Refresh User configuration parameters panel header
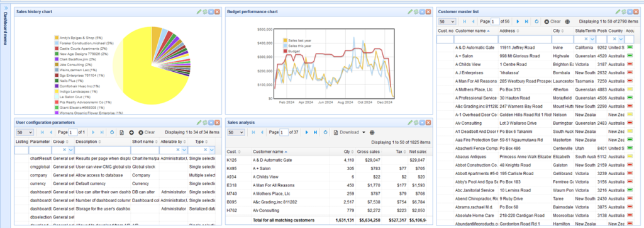The height and width of the screenshot is (228, 644). (205, 122)
